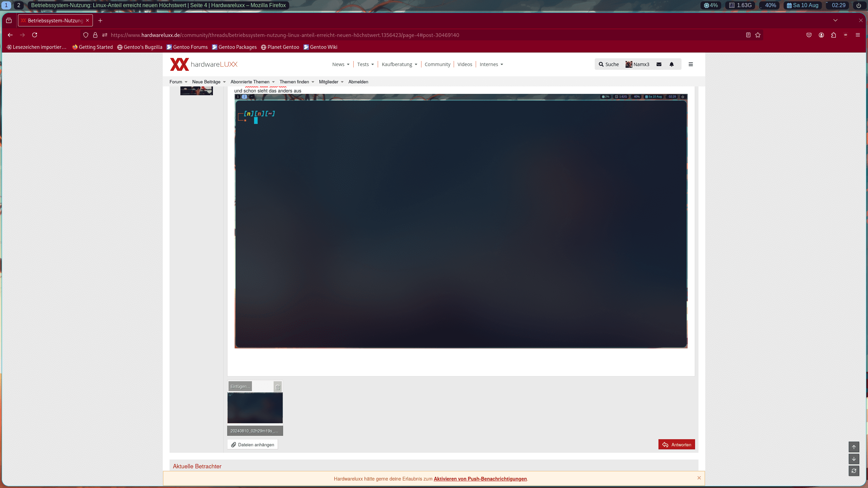Open site permissions icon in the address bar
This screenshot has height=488, width=868.
tap(105, 35)
